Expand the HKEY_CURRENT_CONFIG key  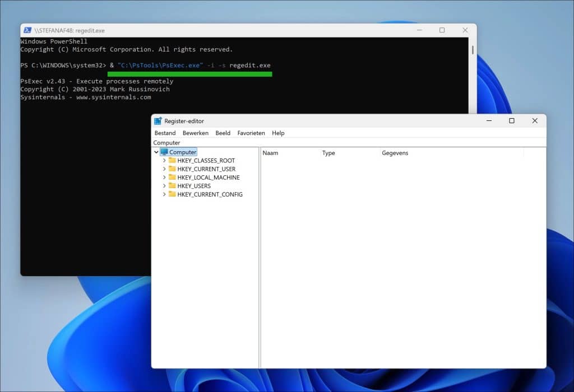tap(164, 194)
